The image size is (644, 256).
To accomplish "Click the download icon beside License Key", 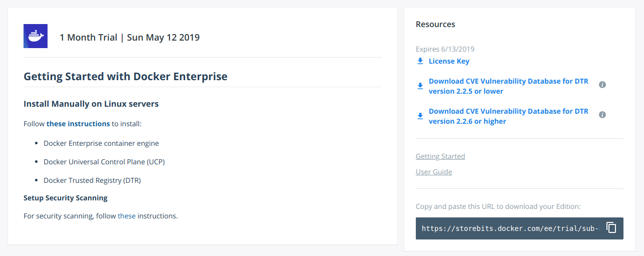I will 420,61.
